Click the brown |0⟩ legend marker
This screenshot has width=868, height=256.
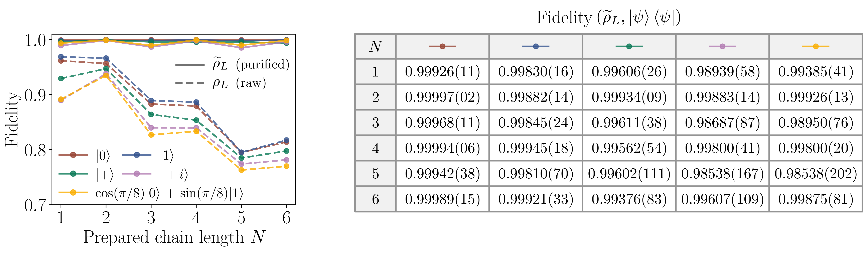(73, 155)
